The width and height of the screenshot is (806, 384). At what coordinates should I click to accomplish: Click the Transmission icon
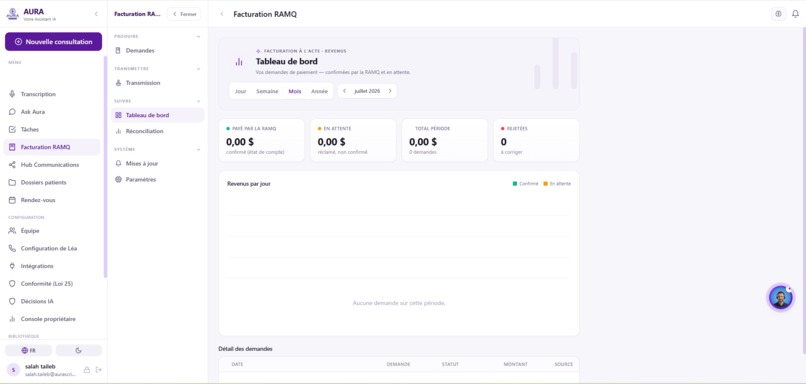[x=118, y=83]
